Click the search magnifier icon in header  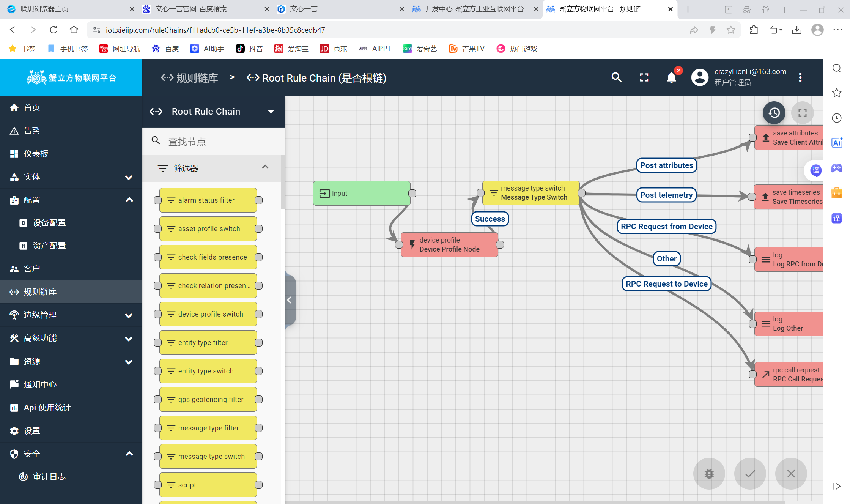(x=617, y=77)
